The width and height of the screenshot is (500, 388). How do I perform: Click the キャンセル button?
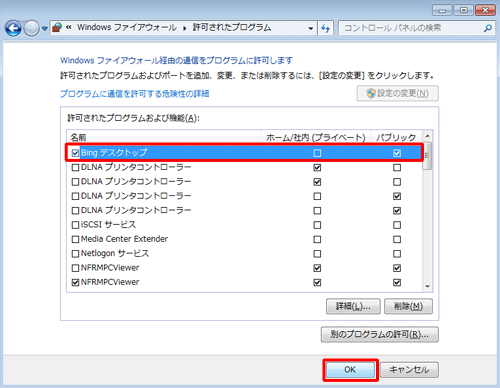pyautogui.click(x=409, y=370)
